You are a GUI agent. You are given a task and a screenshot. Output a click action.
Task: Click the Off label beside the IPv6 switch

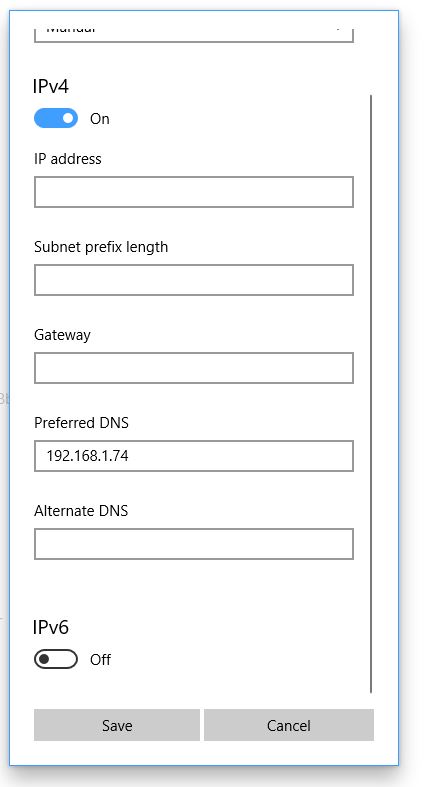tap(100, 660)
